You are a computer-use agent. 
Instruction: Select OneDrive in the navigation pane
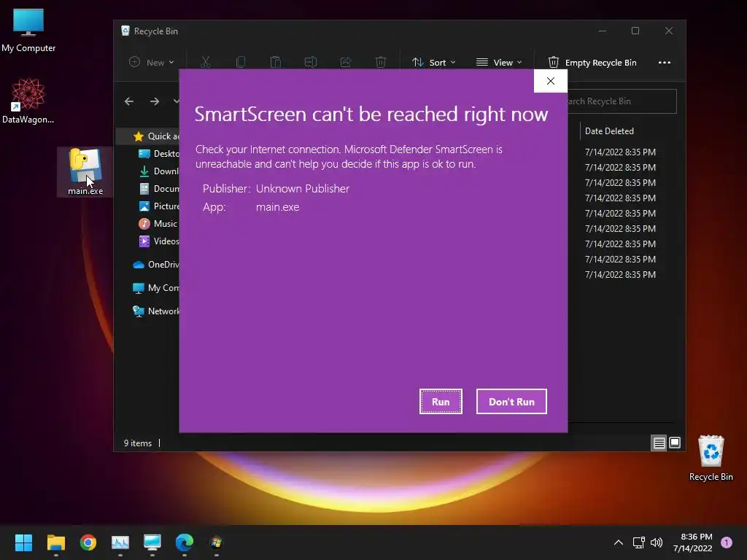coord(156,264)
